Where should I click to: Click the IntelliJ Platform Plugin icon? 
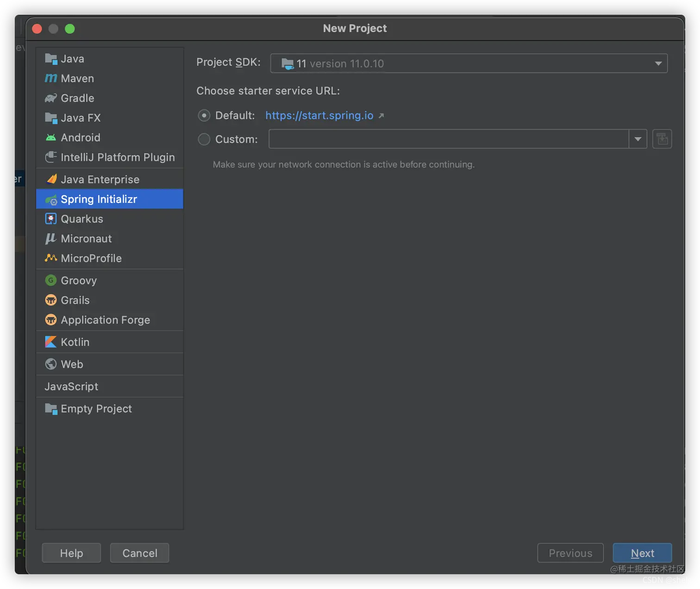51,157
